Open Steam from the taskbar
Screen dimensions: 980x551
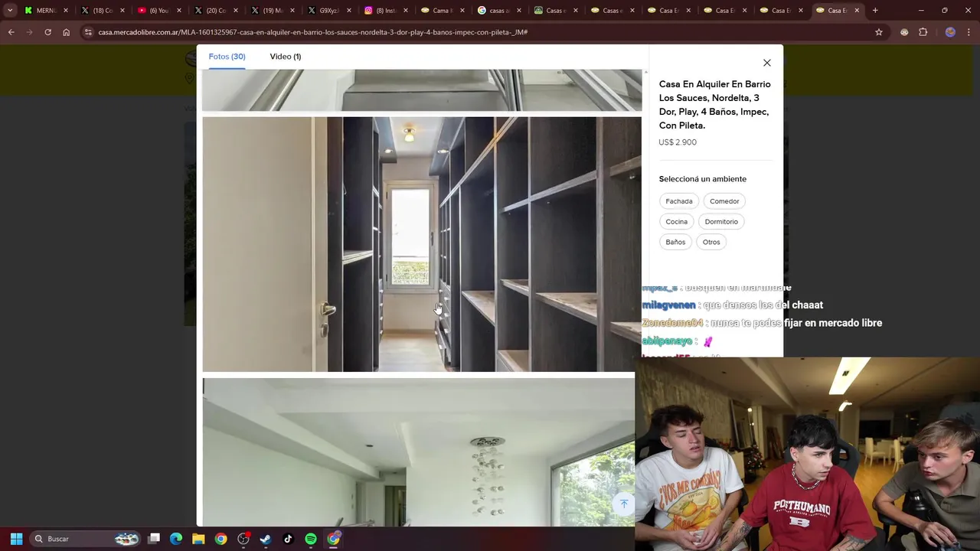(x=266, y=539)
